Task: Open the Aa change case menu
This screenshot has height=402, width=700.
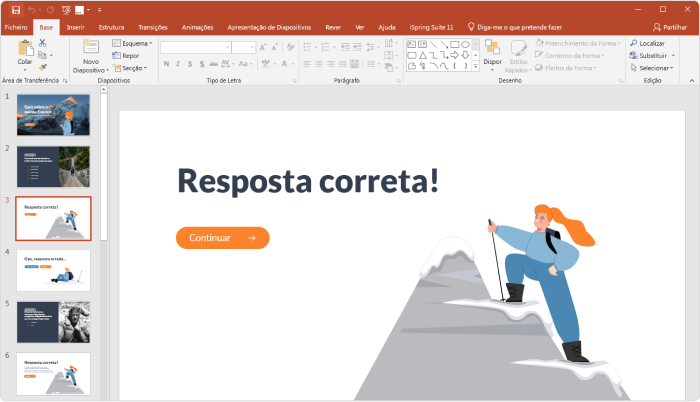Action: point(246,64)
